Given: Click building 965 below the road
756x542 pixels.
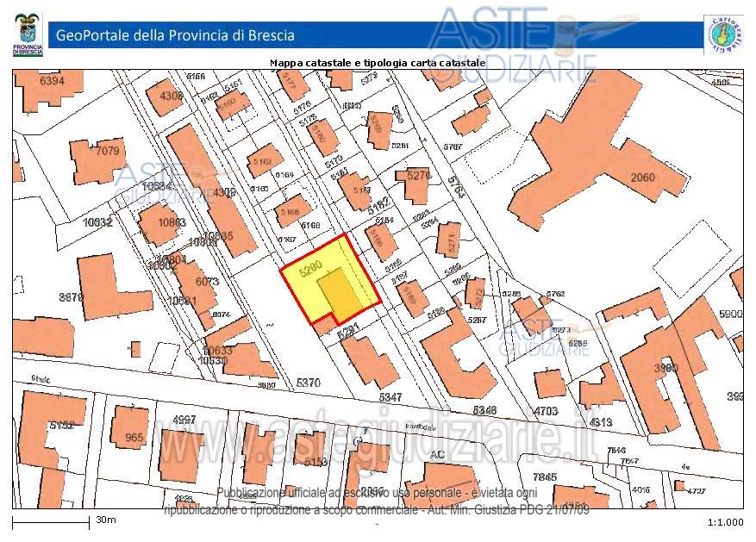Looking at the screenshot, I should [x=134, y=437].
